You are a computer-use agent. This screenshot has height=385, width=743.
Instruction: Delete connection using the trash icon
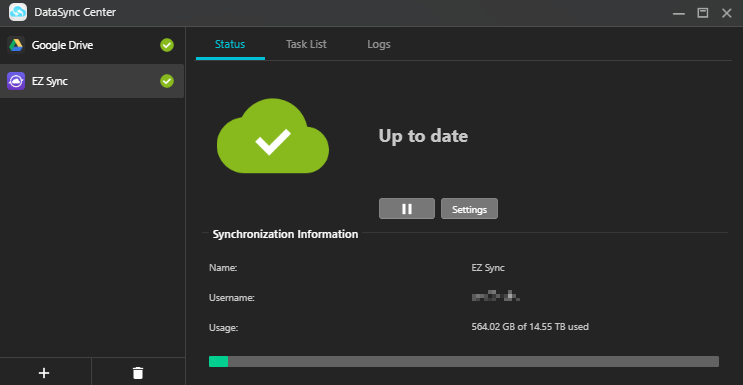point(138,373)
